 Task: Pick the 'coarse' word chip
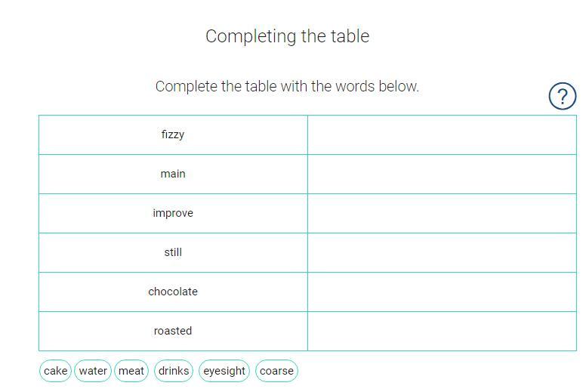tap(276, 371)
